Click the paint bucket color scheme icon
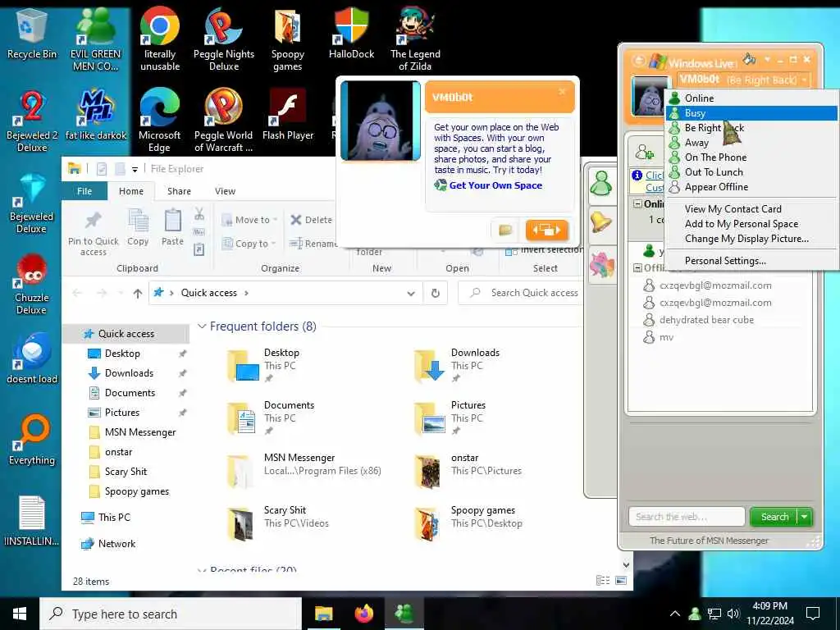The image size is (840, 630). (749, 58)
